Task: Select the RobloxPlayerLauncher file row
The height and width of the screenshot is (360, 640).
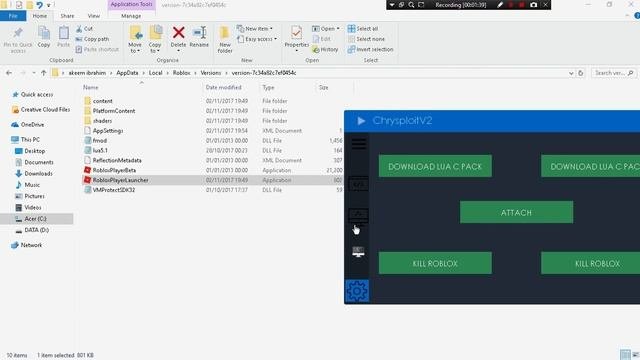Action: 213,180
